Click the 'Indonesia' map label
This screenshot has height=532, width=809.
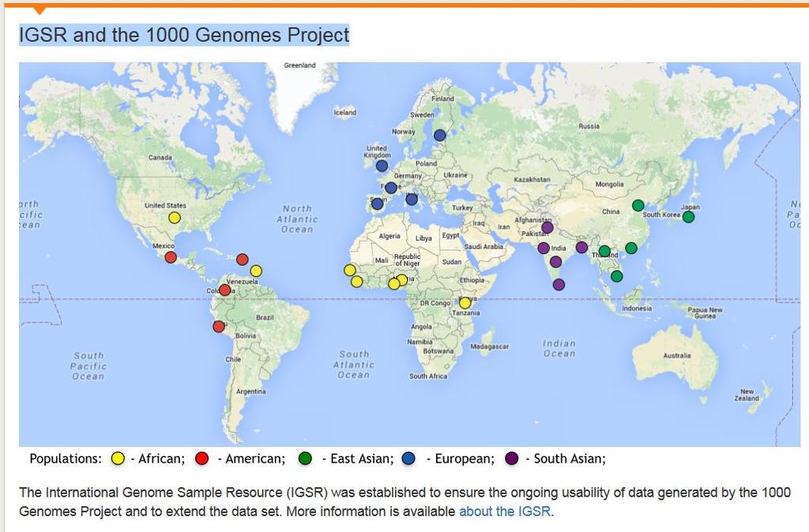point(637,309)
